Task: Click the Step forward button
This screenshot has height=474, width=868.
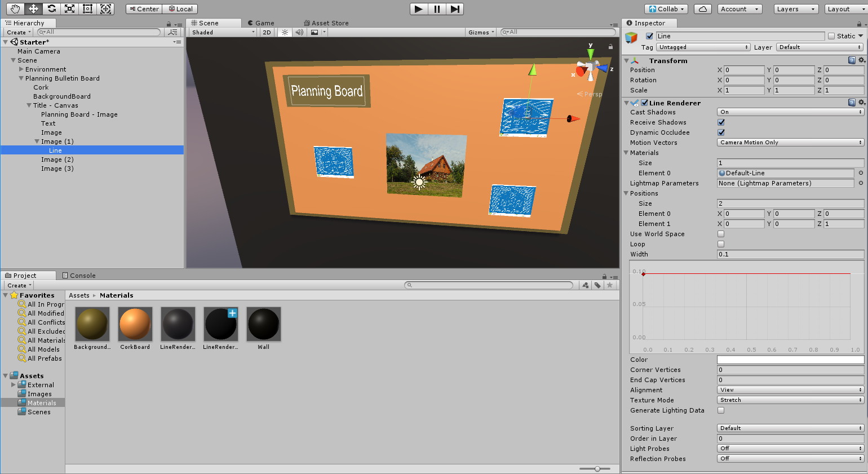Action: coord(455,9)
